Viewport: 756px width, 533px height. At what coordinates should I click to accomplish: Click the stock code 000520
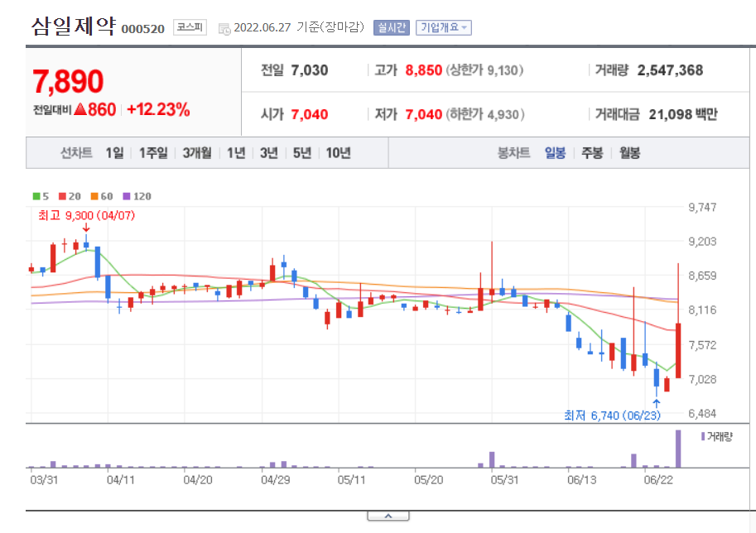coord(142,29)
